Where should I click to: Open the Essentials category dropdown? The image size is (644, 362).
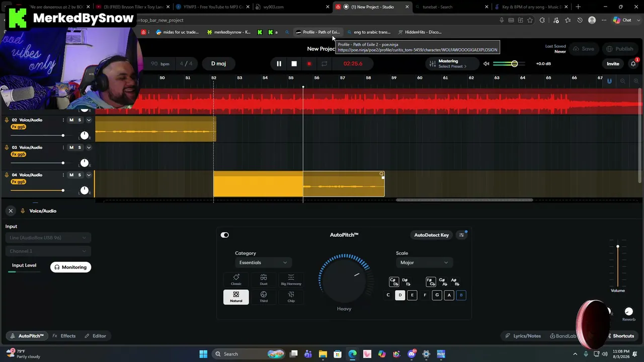point(263,263)
